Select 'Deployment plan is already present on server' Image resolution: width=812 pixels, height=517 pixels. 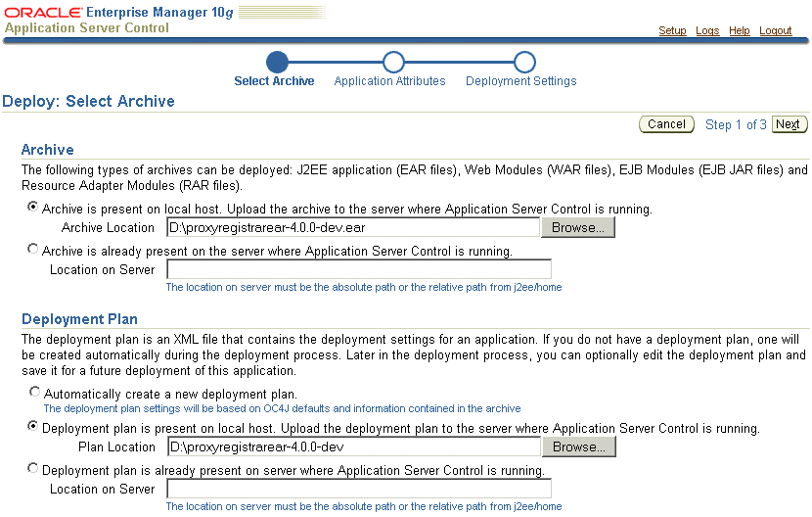(32, 468)
